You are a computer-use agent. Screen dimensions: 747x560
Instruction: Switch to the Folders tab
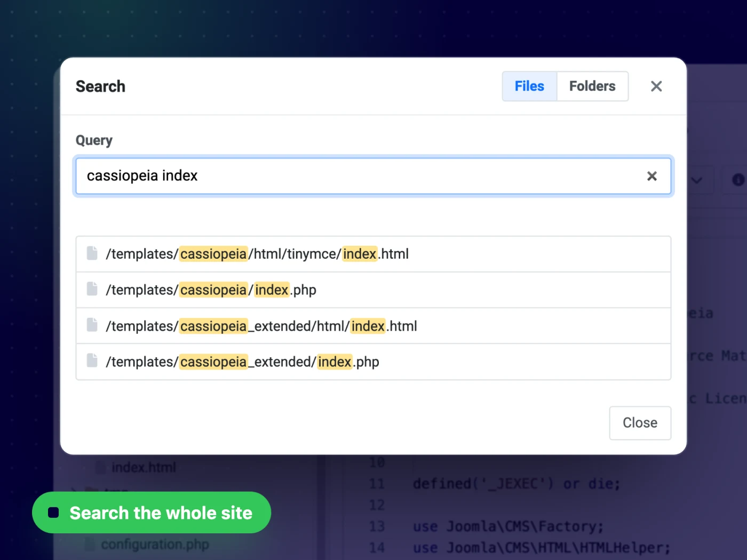coord(592,86)
